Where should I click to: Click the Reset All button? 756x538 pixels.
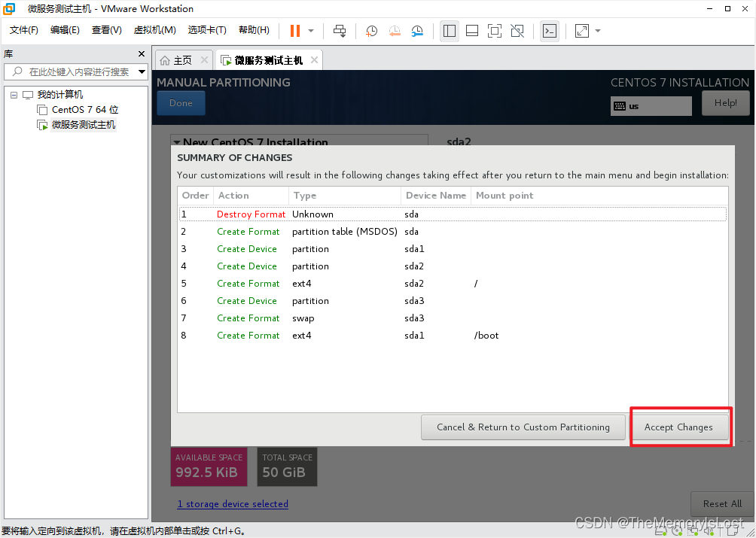722,504
